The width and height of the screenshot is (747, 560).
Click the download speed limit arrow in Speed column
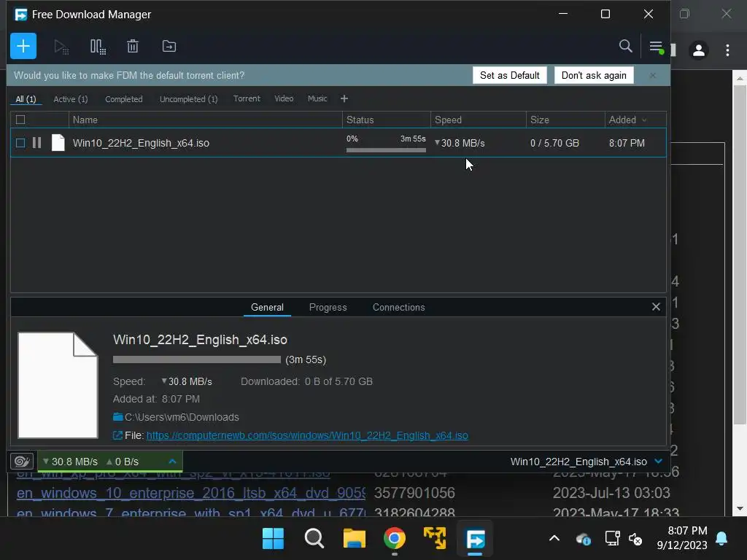tap(437, 142)
